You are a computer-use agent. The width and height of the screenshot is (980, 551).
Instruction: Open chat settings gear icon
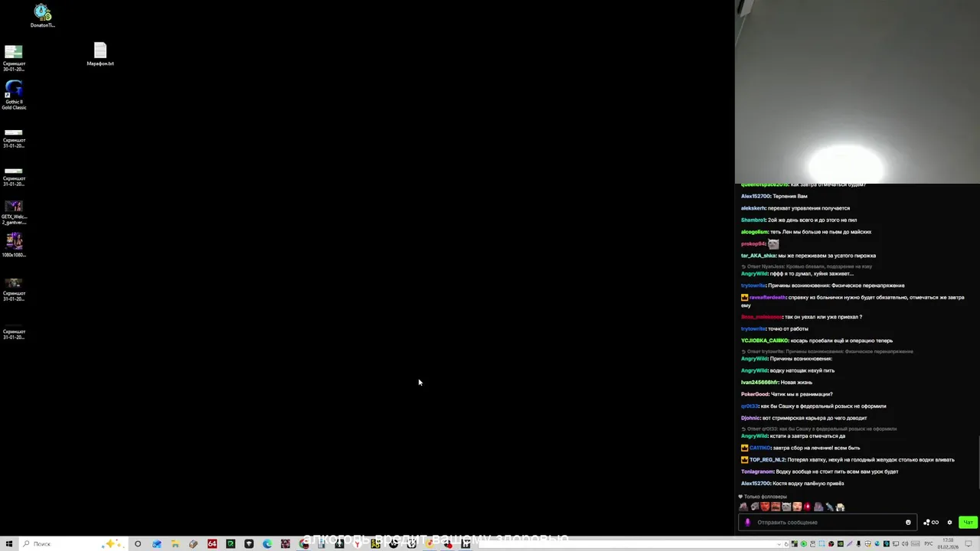[949, 523]
